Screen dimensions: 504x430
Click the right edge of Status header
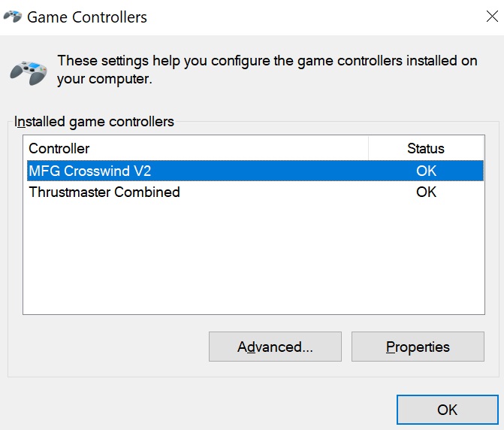(483, 148)
